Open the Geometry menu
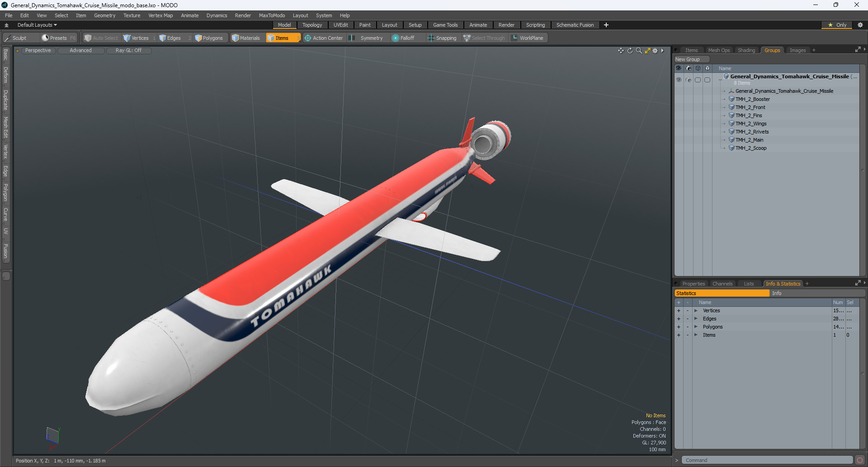 pos(104,15)
